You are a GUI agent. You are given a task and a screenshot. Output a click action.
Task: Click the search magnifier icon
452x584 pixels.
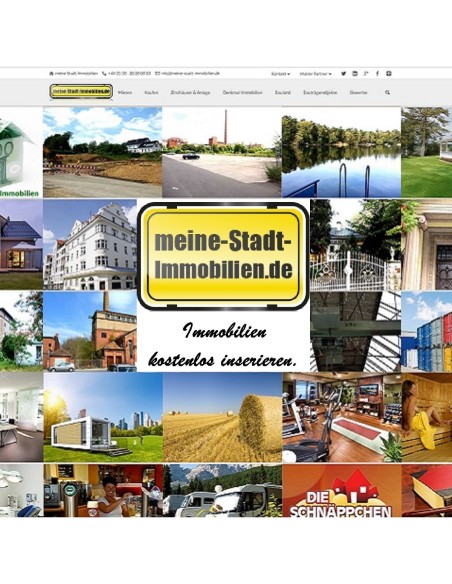[x=388, y=92]
